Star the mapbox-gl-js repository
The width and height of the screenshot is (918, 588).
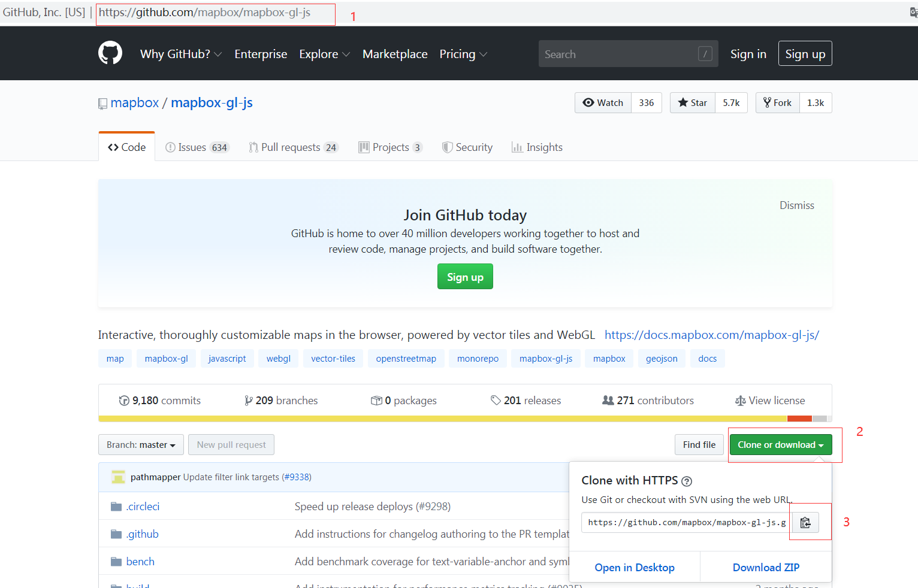693,103
